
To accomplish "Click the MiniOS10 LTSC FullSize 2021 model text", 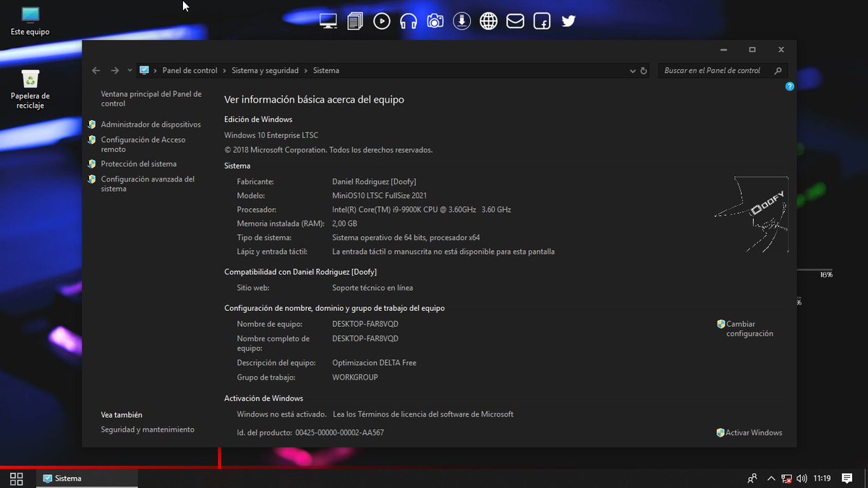I will pyautogui.click(x=380, y=196).
